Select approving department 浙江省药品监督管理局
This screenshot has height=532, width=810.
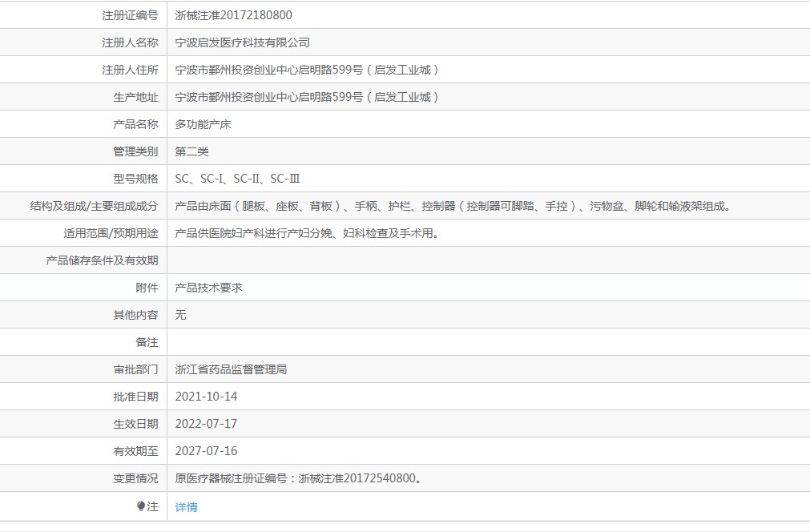231,369
